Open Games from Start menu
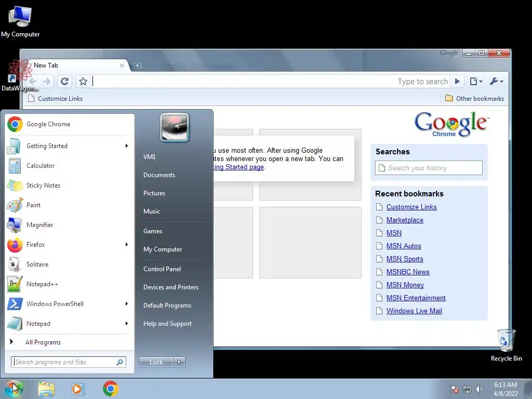The width and height of the screenshot is (532, 399). (153, 231)
